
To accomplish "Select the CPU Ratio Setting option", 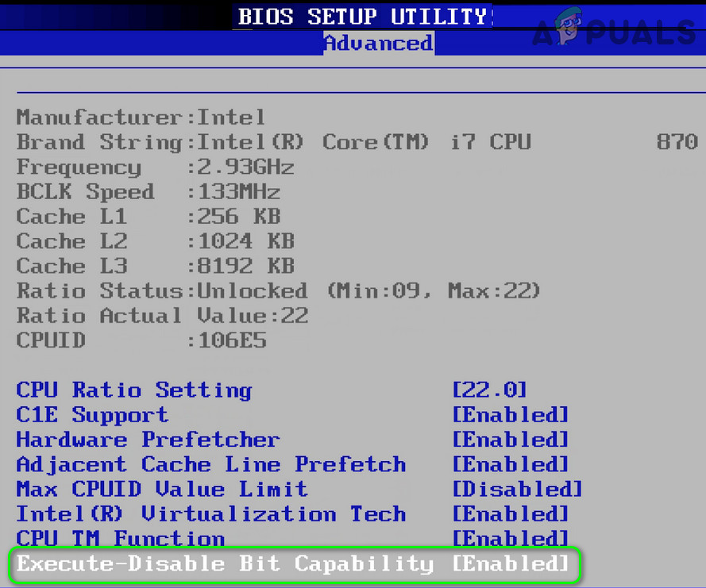I will coord(134,390).
